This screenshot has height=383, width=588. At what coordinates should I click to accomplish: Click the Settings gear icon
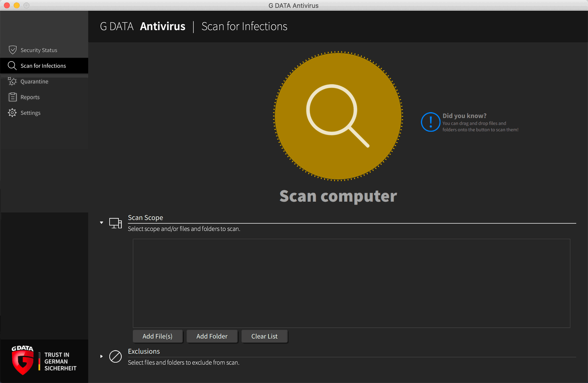coord(13,113)
